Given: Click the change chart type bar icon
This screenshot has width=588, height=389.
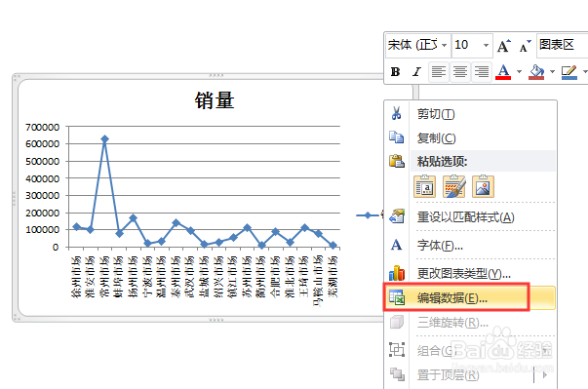Looking at the screenshot, I should pyautogui.click(x=397, y=273).
